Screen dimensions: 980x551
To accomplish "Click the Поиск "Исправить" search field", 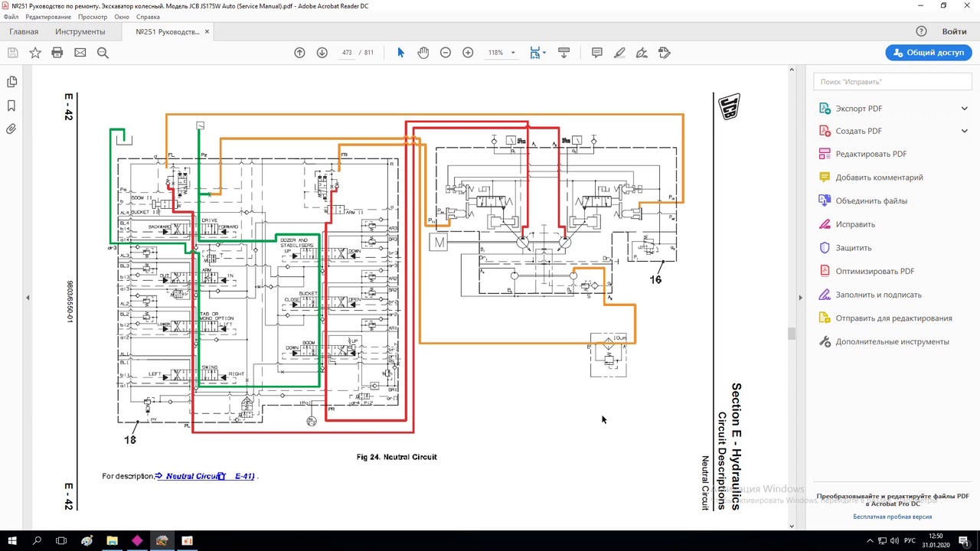I will pos(893,81).
